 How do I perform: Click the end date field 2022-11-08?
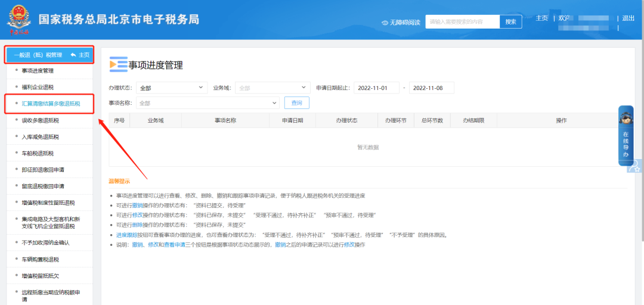coord(432,88)
